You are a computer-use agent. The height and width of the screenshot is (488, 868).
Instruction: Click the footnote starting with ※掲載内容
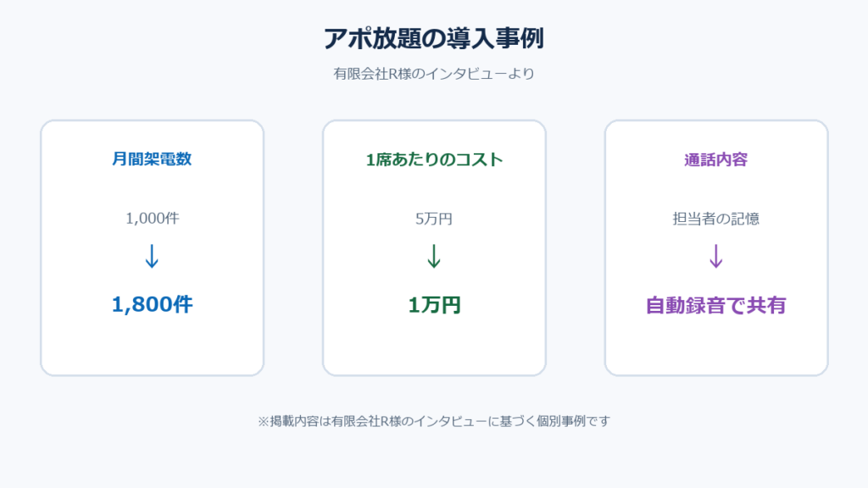[434, 421]
